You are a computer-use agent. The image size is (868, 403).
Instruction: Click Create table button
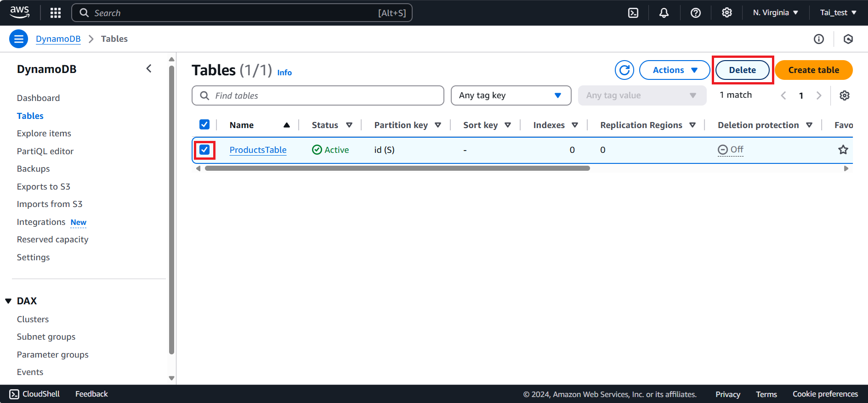(813, 70)
